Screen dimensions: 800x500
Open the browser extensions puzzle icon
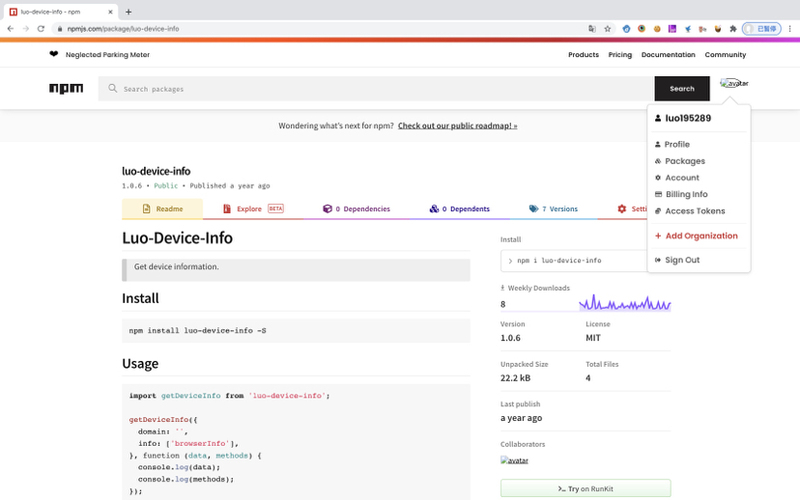point(733,29)
